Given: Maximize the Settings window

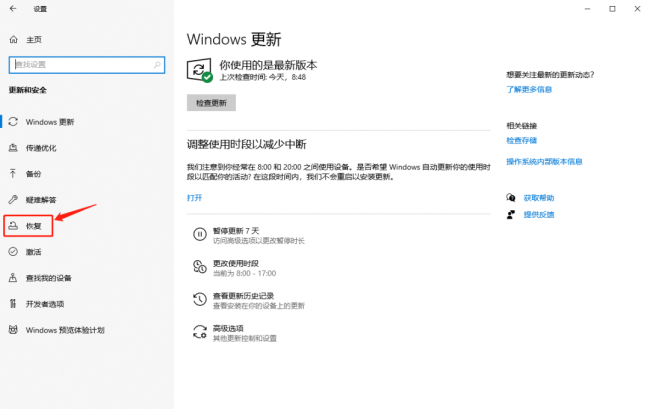Looking at the screenshot, I should (x=612, y=9).
